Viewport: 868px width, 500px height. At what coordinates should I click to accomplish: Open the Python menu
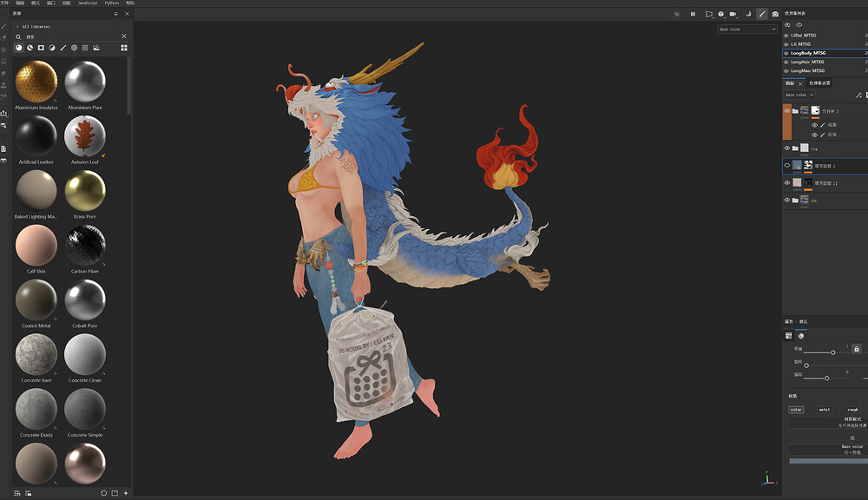click(112, 3)
